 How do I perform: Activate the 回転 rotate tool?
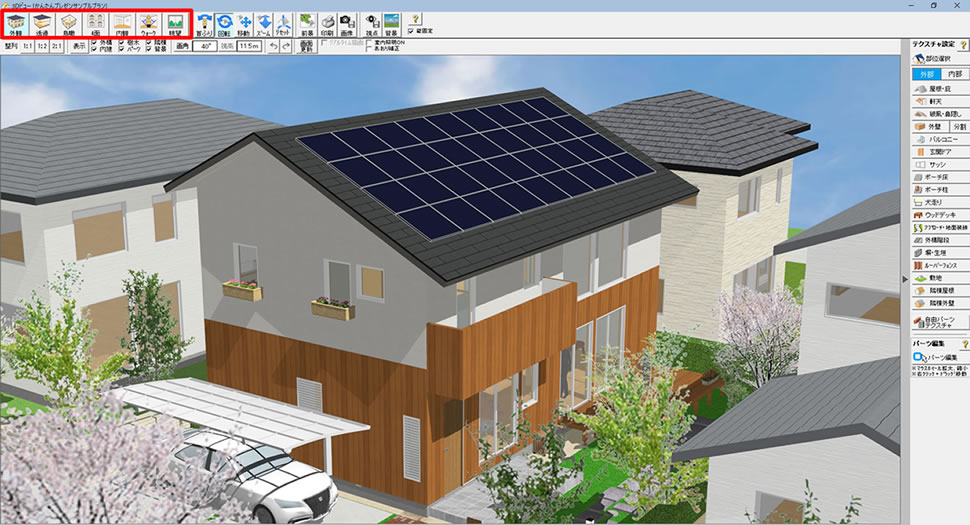(224, 25)
